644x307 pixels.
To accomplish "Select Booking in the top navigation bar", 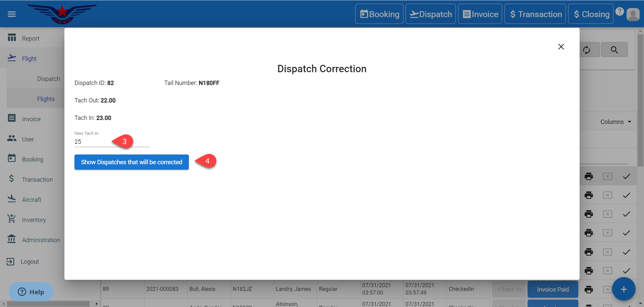I will 379,14.
